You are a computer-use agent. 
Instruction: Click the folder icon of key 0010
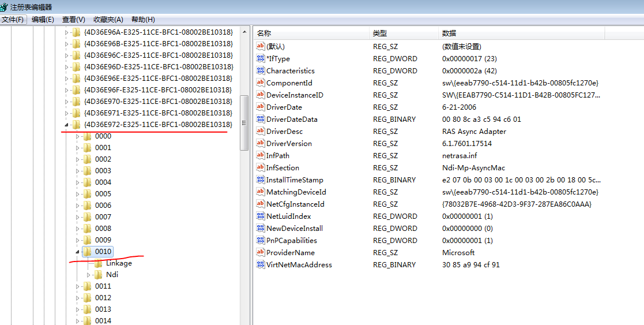pyautogui.click(x=88, y=252)
